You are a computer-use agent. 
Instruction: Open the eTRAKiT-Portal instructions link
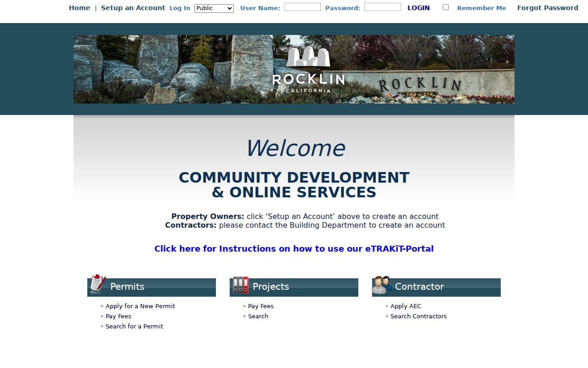coord(294,249)
